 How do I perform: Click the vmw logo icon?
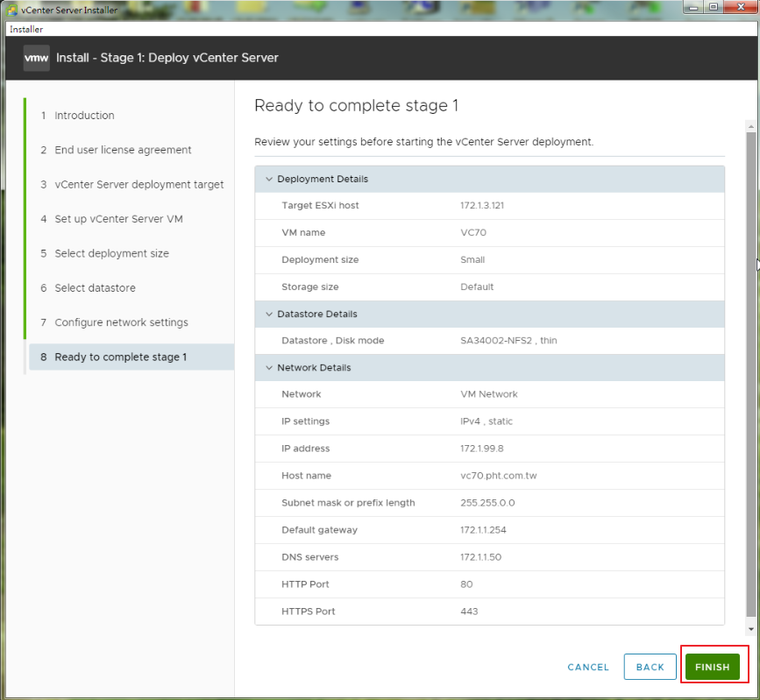(36, 58)
